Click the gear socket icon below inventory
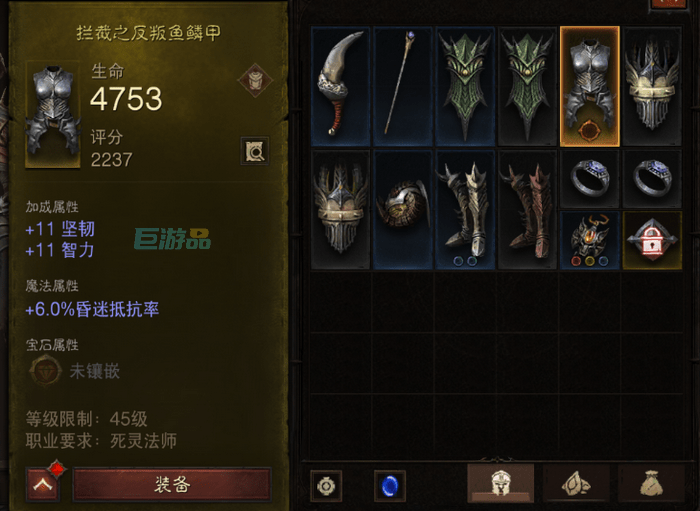Screen dimensions: 700x511 (x=326, y=486)
